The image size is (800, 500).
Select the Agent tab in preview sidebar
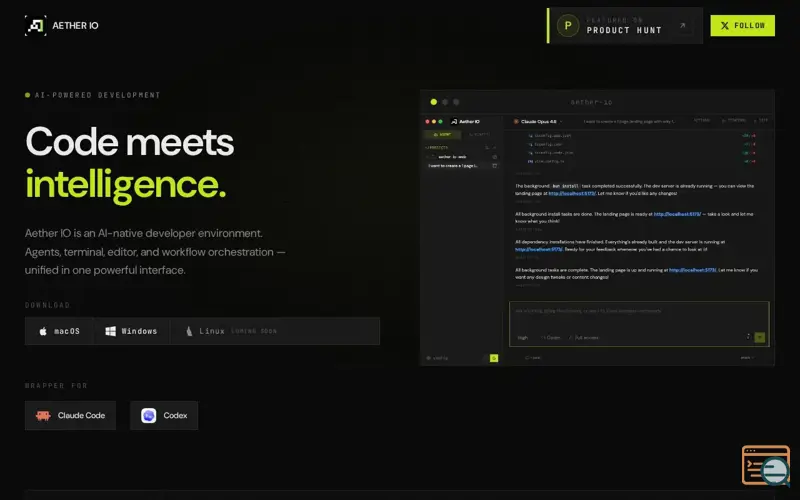click(x=442, y=135)
